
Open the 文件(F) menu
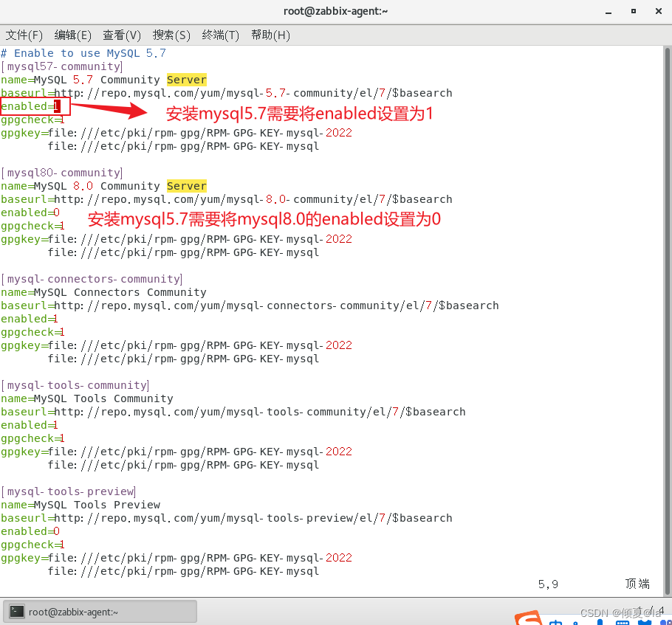(x=24, y=35)
